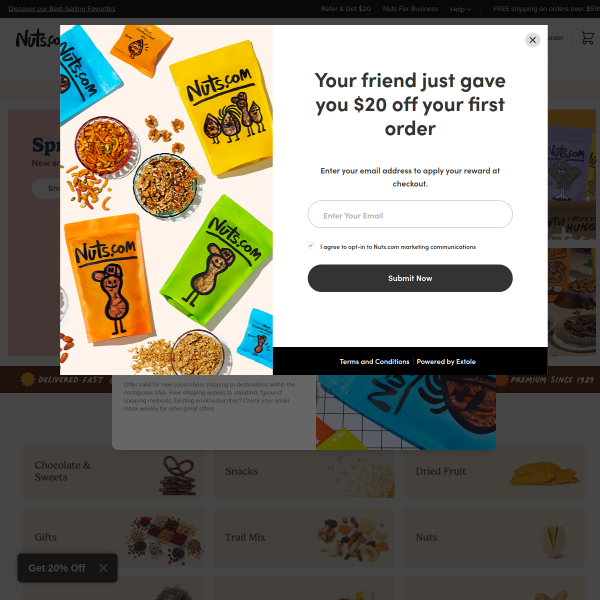The height and width of the screenshot is (600, 600).
Task: Follow the Powered by Extole link
Action: click(x=446, y=361)
